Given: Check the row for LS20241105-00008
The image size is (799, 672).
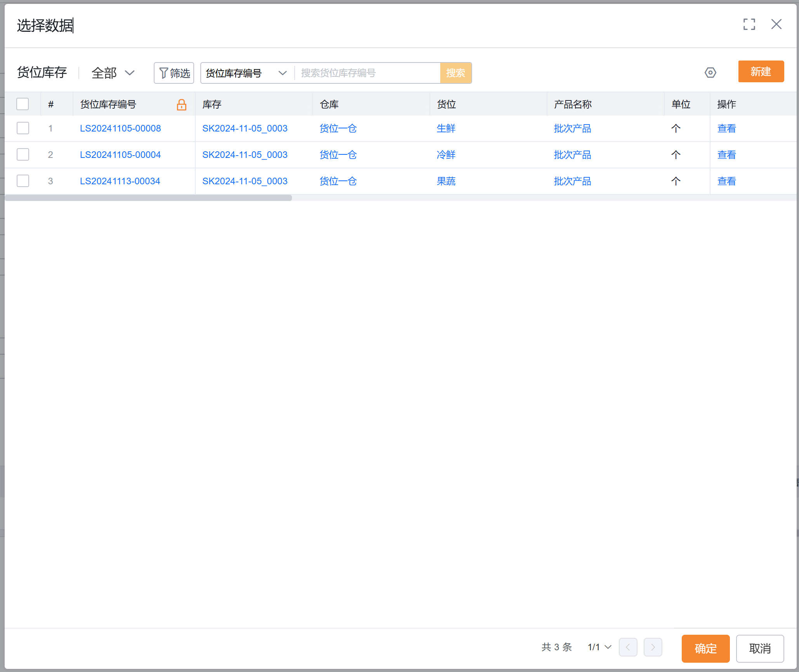Looking at the screenshot, I should coord(23,128).
